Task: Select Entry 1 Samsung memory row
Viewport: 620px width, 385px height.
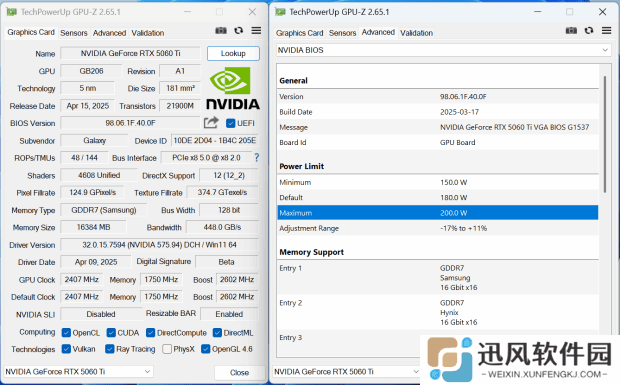Action: (x=438, y=277)
